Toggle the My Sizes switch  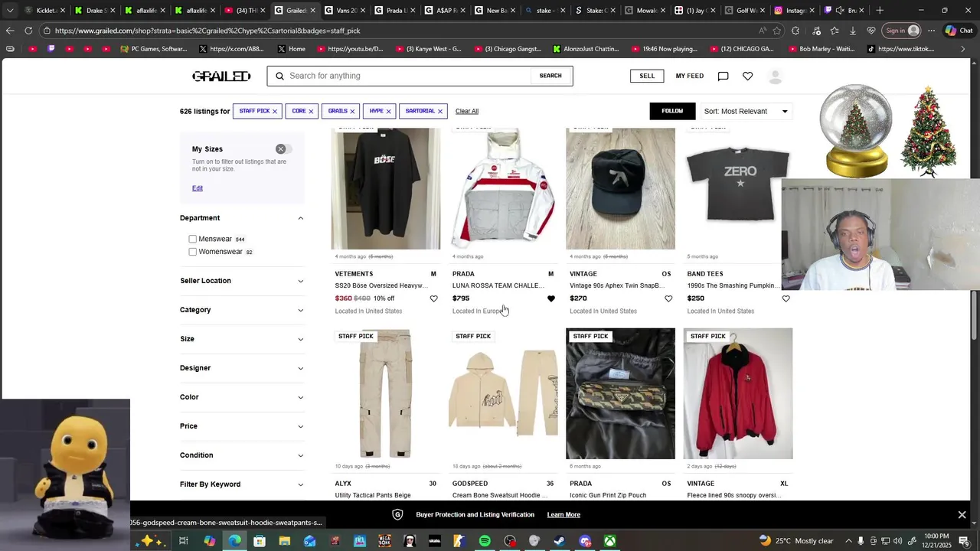284,149
